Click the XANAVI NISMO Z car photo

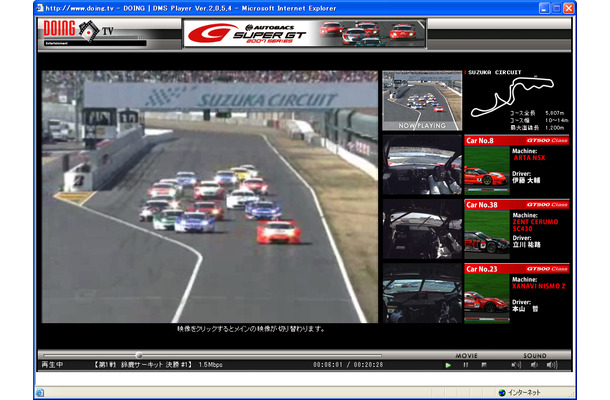tap(487, 298)
